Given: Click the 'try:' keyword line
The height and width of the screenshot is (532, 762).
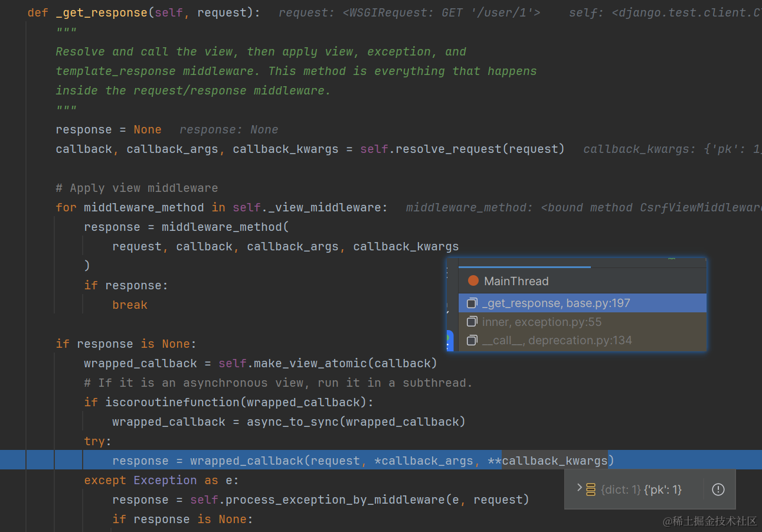Looking at the screenshot, I should pyautogui.click(x=97, y=441).
